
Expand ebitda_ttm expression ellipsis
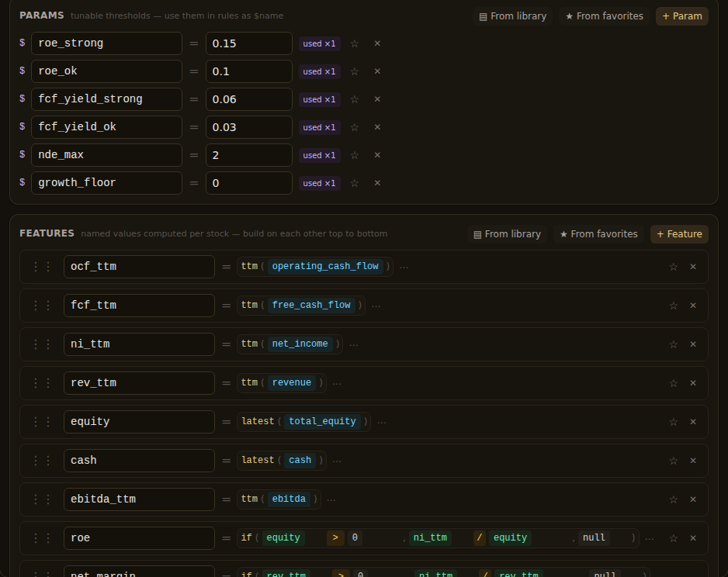[331, 499]
